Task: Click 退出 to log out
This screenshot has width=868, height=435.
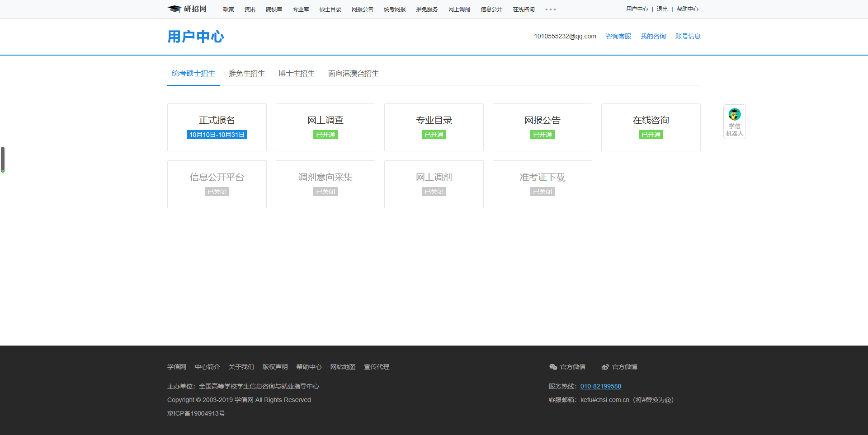Action: (x=662, y=9)
